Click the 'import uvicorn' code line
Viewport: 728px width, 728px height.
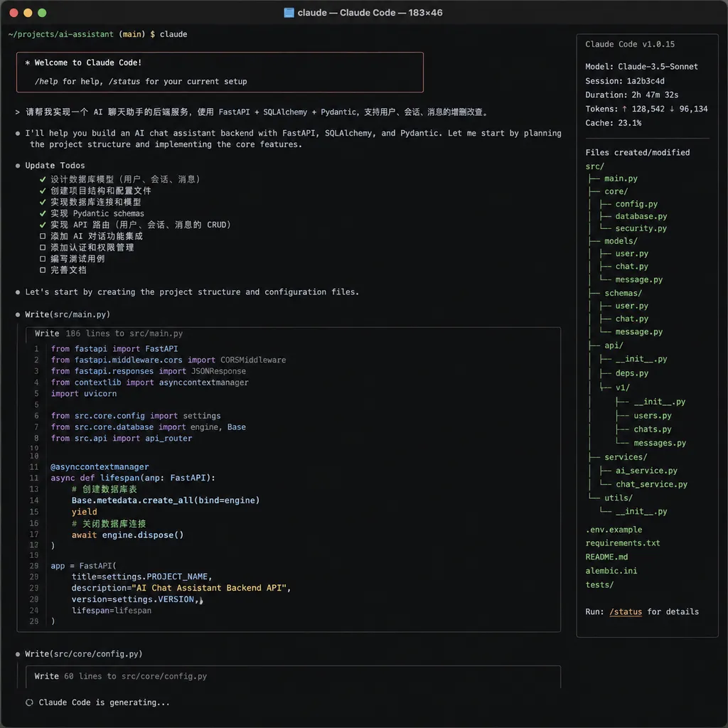(x=84, y=394)
